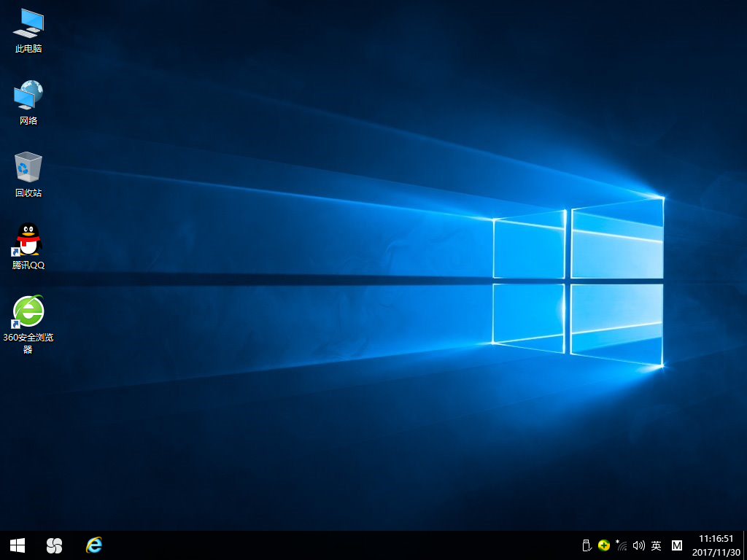The width and height of the screenshot is (747, 560).
Task: Open the Wi-Fi network tray icon
Action: coord(622,545)
